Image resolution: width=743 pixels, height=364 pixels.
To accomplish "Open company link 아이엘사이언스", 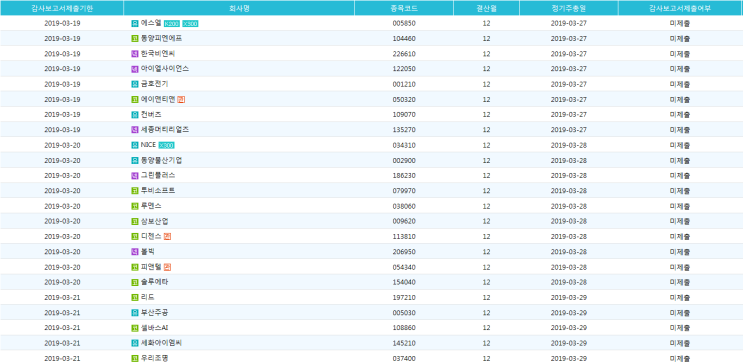I will pos(165,69).
